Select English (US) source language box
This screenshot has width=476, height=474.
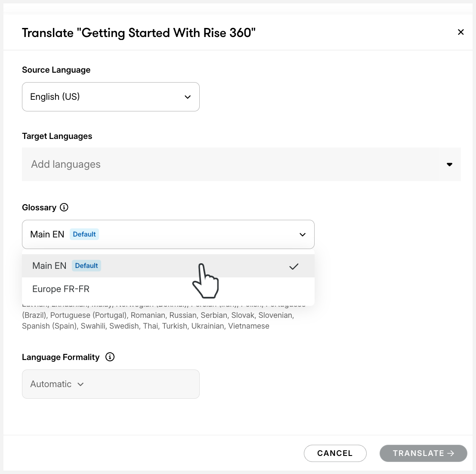pos(110,97)
